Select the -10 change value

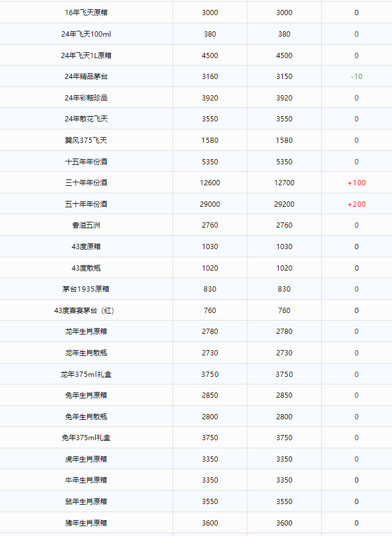[x=357, y=77]
